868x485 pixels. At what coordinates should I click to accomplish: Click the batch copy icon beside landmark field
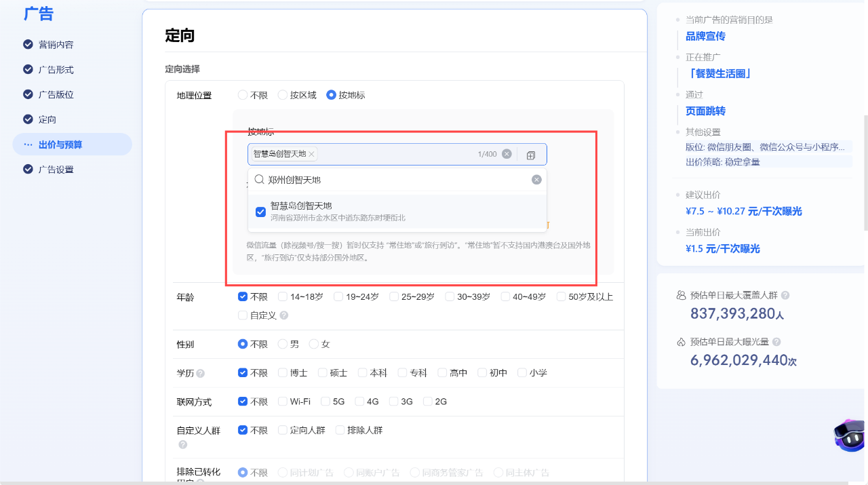531,155
